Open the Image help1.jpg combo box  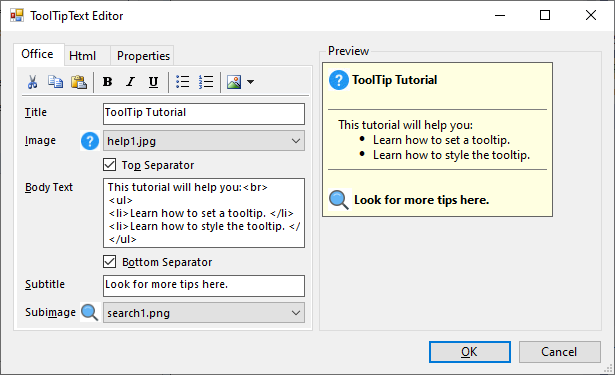[x=204, y=141]
